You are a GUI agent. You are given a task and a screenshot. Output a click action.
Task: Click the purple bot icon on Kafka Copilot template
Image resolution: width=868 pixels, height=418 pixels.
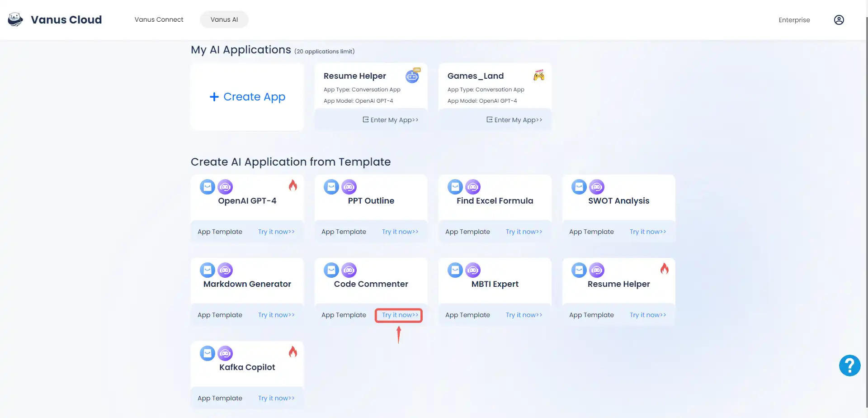[225, 353]
